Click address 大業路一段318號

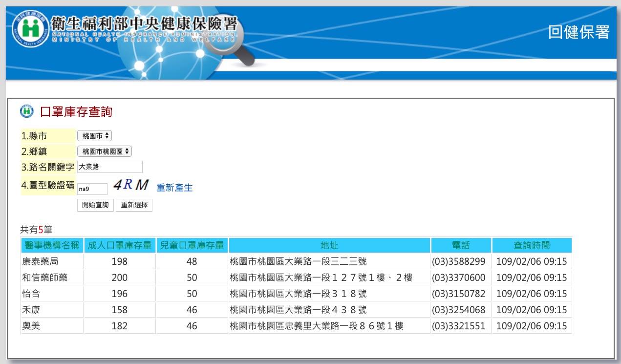[x=298, y=294]
